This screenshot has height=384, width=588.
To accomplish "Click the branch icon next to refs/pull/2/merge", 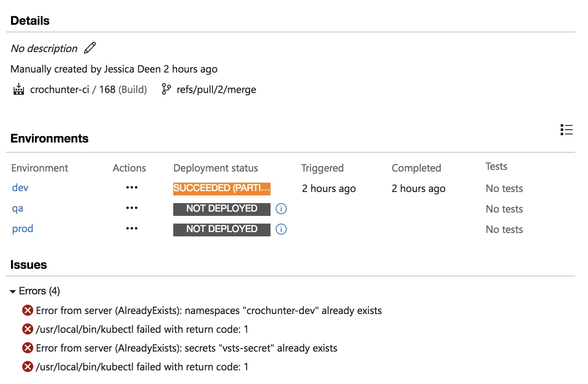I will click(x=166, y=89).
